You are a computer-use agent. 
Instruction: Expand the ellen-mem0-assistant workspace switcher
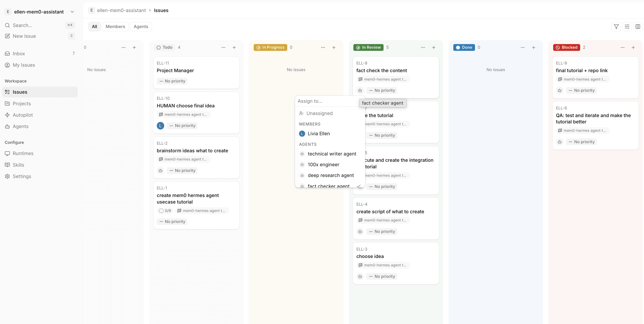click(72, 12)
